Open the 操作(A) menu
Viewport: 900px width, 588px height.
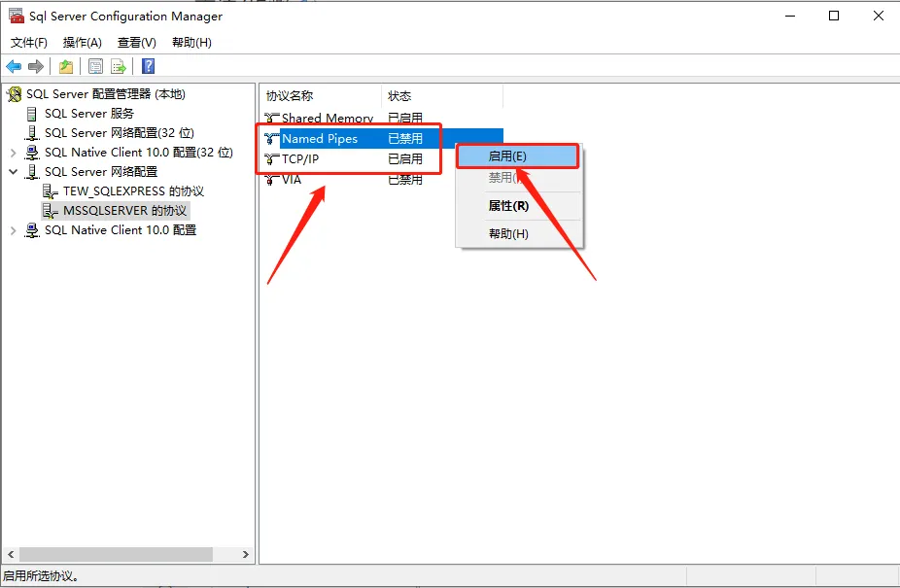coord(82,43)
